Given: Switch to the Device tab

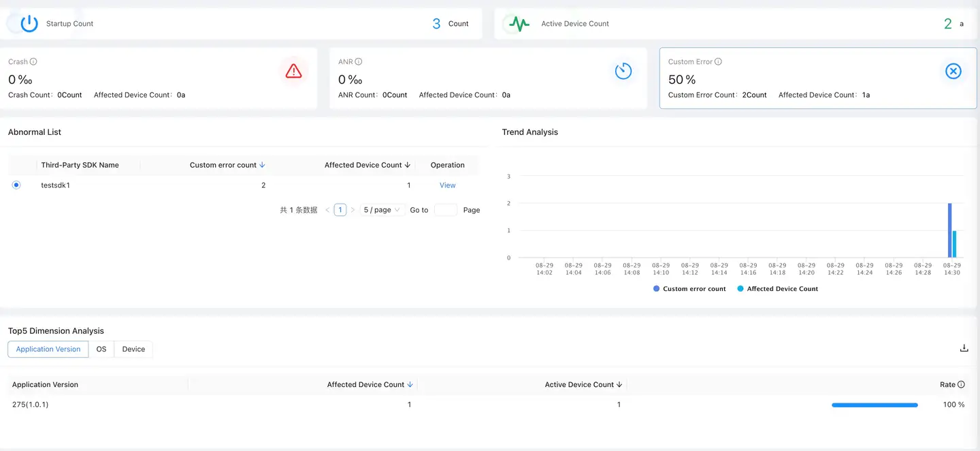Looking at the screenshot, I should [x=133, y=349].
